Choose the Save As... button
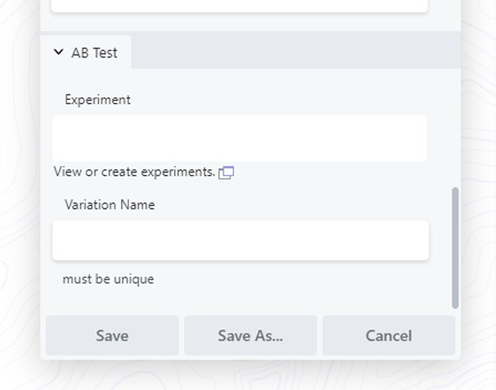496x390 pixels. [251, 335]
